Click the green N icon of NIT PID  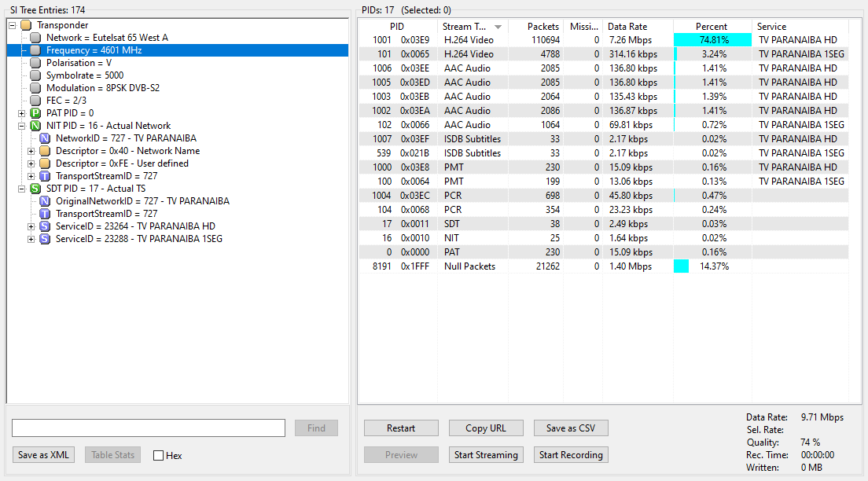click(35, 126)
